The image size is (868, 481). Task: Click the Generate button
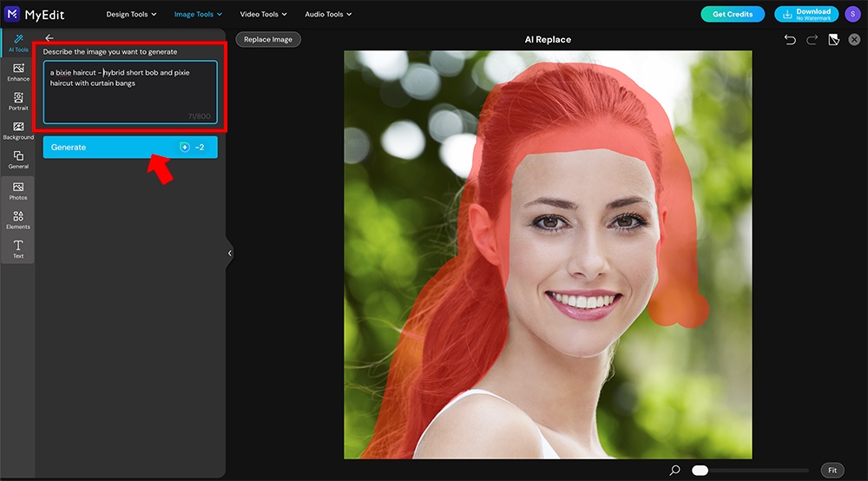pyautogui.click(x=130, y=148)
